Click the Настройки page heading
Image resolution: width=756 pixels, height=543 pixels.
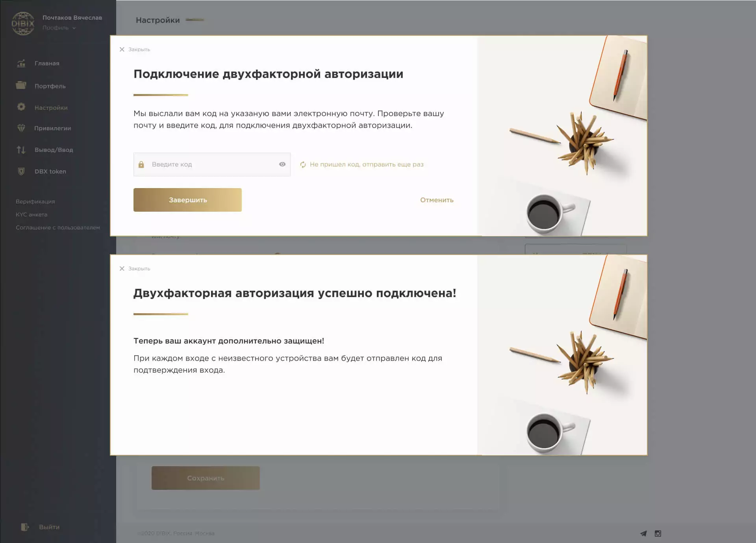(x=157, y=20)
